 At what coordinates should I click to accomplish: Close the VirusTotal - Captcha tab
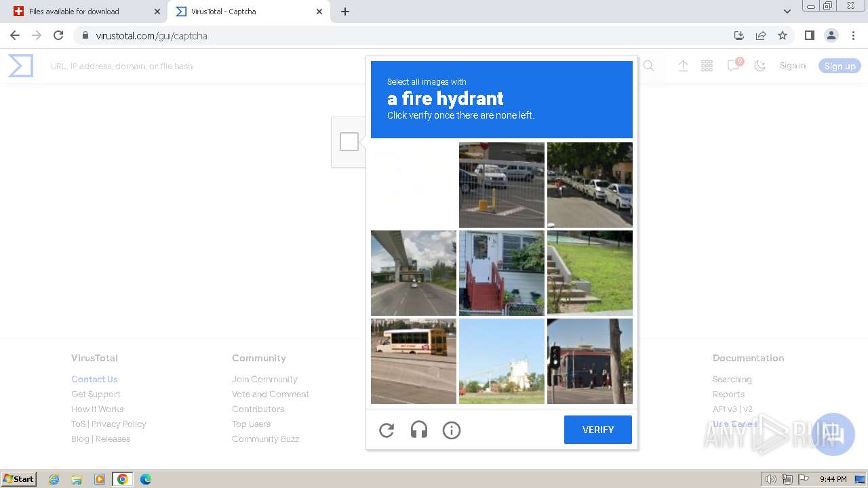(x=319, y=12)
